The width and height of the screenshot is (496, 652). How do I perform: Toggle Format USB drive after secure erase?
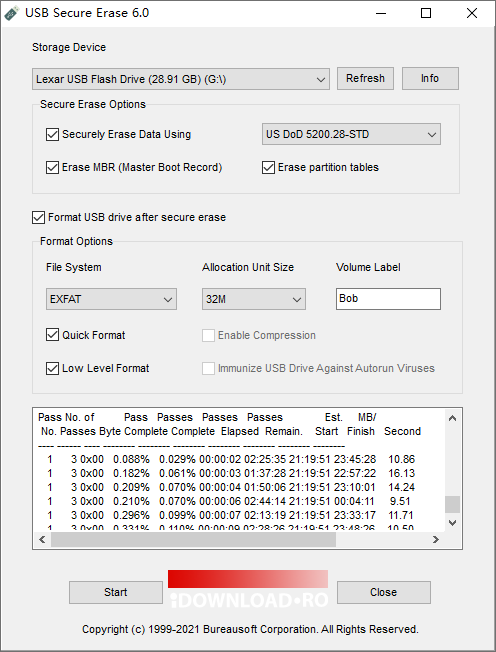click(x=38, y=217)
